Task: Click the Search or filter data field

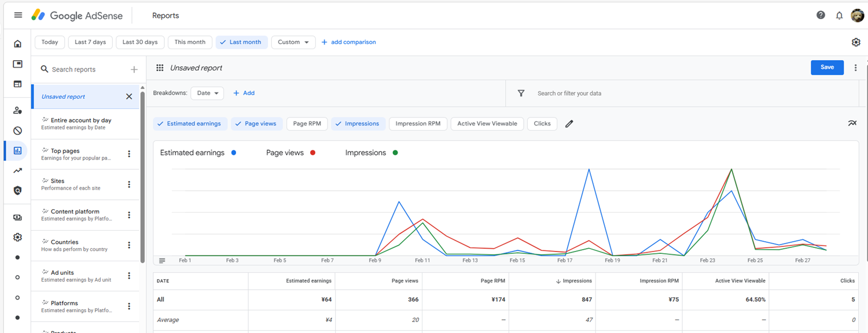Action: point(637,93)
